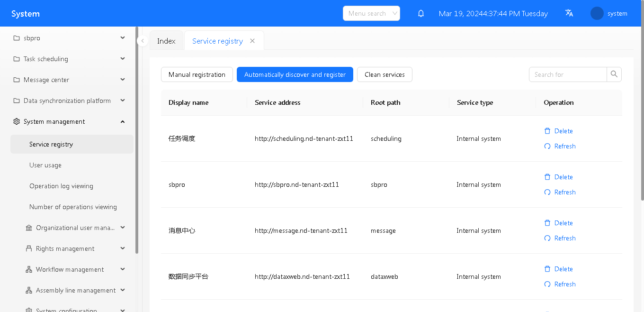The width and height of the screenshot is (644, 312).
Task: Click the search magnifier icon
Action: (x=614, y=74)
